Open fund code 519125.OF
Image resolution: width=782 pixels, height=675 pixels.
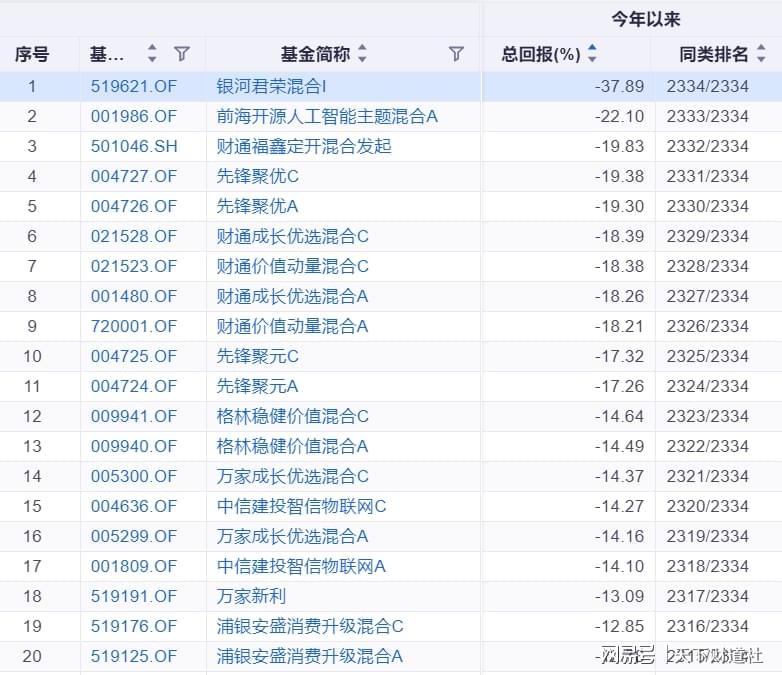pyautogui.click(x=134, y=656)
